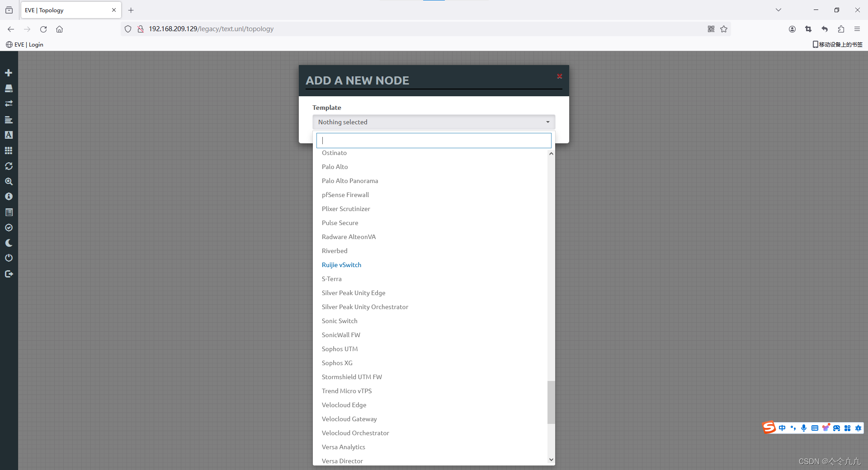Open Startup-configs sidebar icon

(9, 120)
